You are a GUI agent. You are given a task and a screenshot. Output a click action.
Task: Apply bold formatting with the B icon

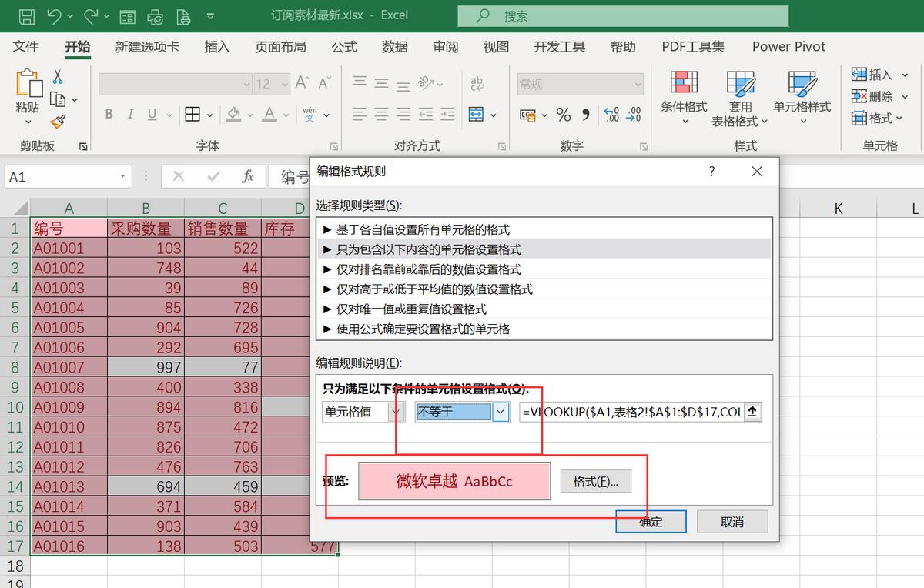(109, 113)
